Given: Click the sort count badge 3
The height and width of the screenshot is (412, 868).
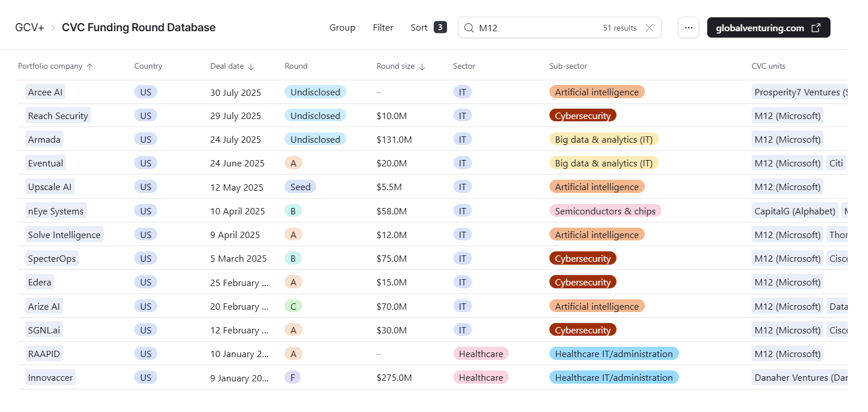Looking at the screenshot, I should click(440, 28).
